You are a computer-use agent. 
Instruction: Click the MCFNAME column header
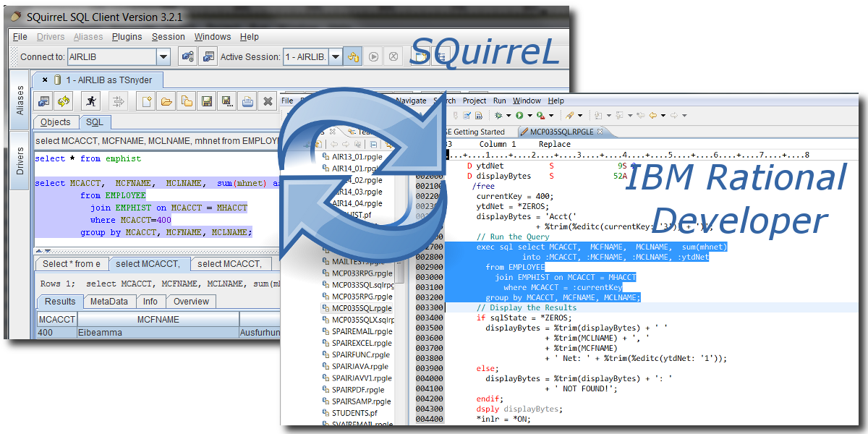pyautogui.click(x=158, y=319)
